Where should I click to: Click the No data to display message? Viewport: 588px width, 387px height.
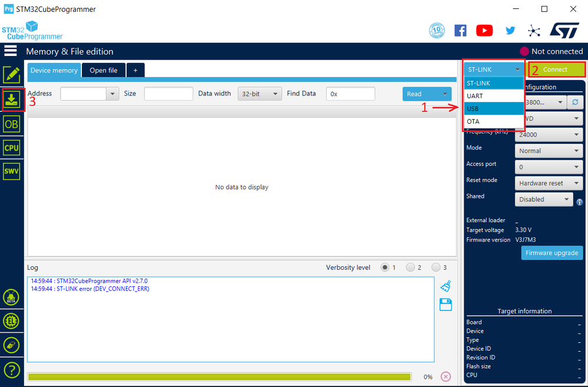(x=242, y=187)
